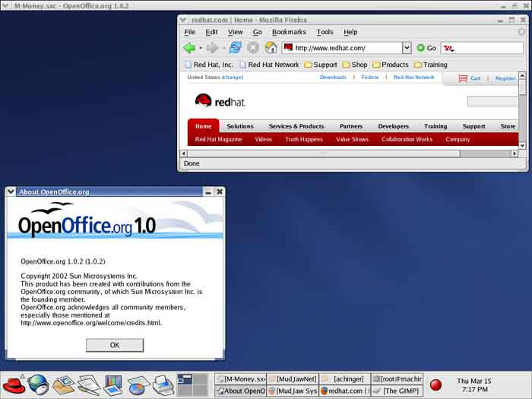This screenshot has height=399, width=532.
Task: Click the green Go button beside the URL bar
Action: pyautogui.click(x=426, y=48)
